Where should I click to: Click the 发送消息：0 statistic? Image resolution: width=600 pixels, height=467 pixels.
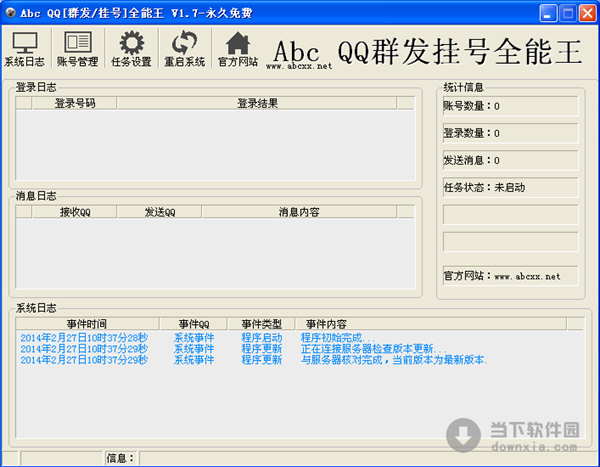[510, 160]
